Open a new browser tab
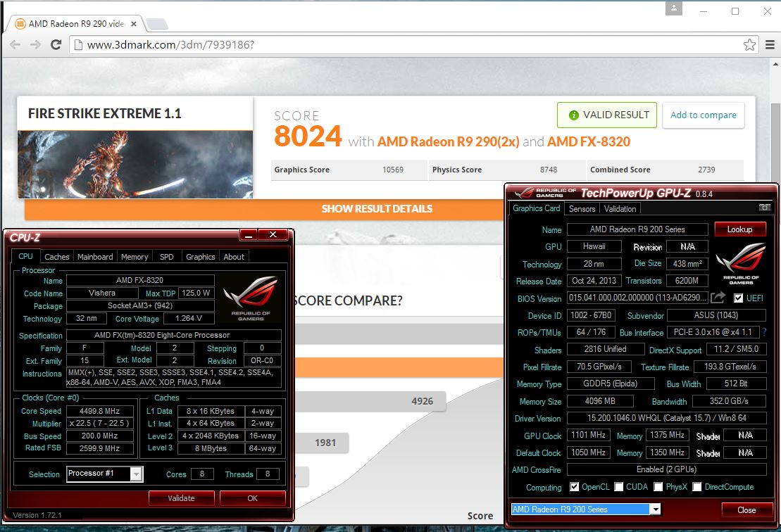 [157, 23]
